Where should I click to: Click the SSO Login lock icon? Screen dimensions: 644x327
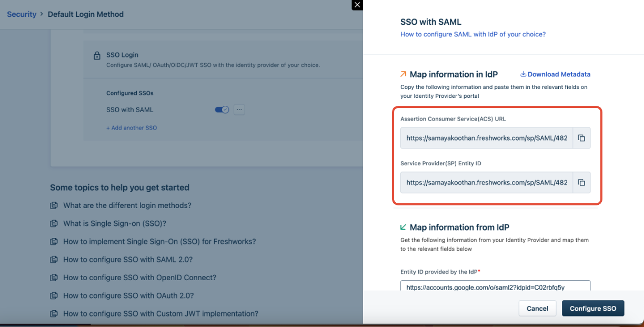pyautogui.click(x=97, y=55)
